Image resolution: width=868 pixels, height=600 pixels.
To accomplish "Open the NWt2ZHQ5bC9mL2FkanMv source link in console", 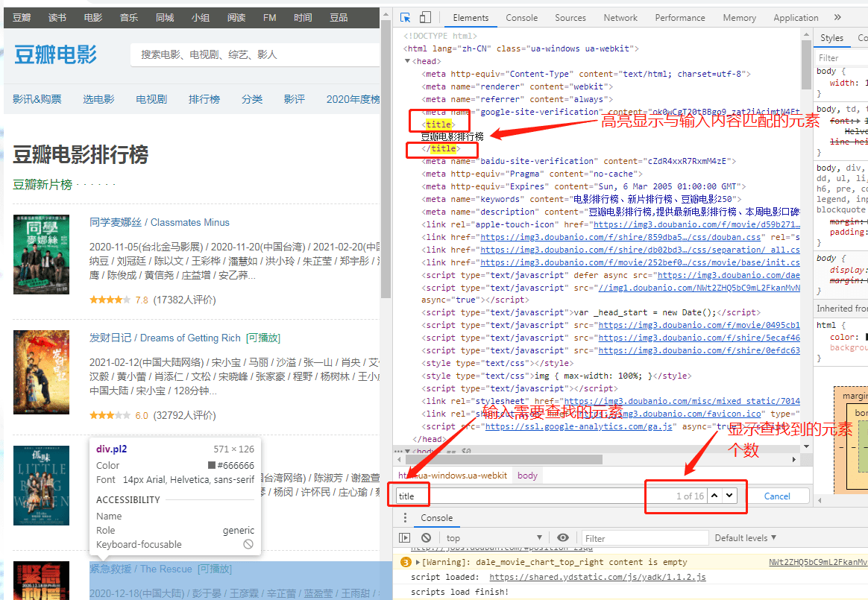I will [817, 562].
